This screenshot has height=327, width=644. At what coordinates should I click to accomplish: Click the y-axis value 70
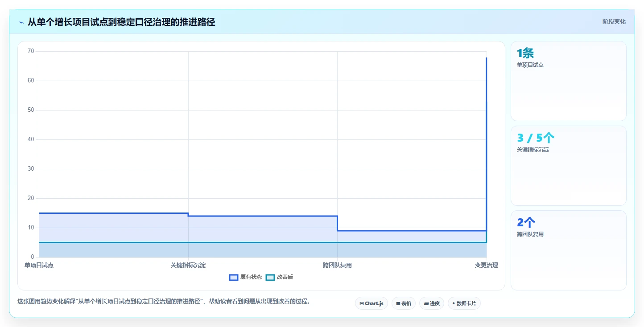31,51
